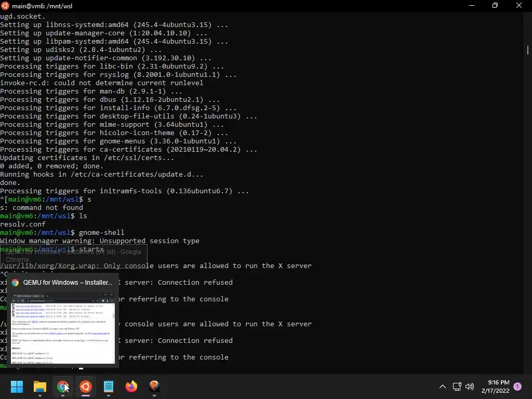The image size is (532, 399).
Task: Click 'Window manager warning: Unsupported session type' line
Action: [100, 241]
